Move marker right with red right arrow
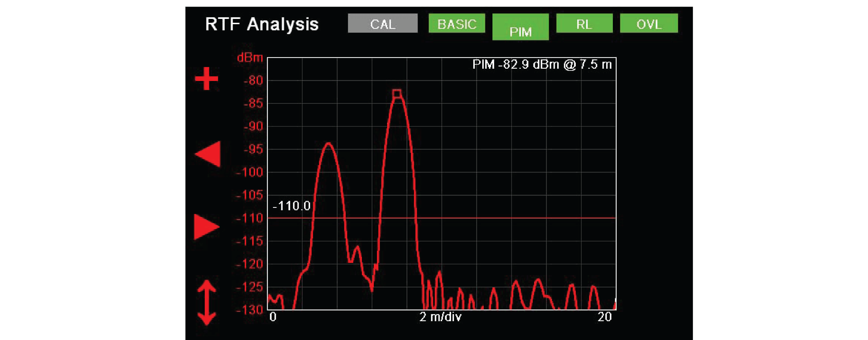This screenshot has width=868, height=340. click(x=206, y=226)
